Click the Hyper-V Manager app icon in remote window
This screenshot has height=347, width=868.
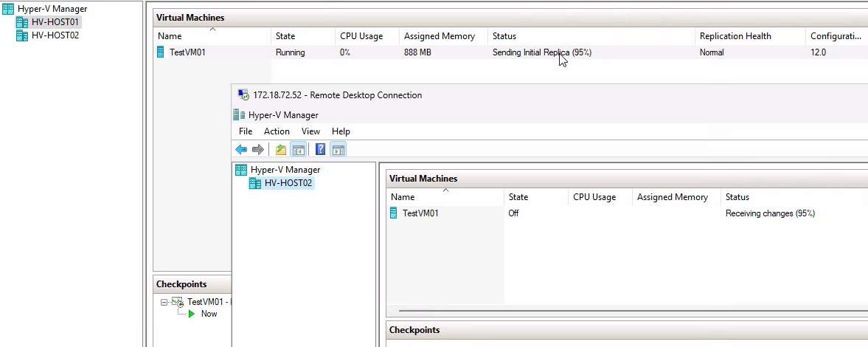coord(239,114)
